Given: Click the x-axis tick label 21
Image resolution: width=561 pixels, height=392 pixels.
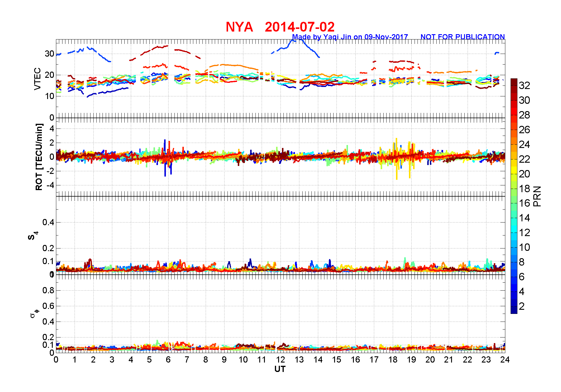Looking at the screenshot, I should pyautogui.click(x=449, y=360).
